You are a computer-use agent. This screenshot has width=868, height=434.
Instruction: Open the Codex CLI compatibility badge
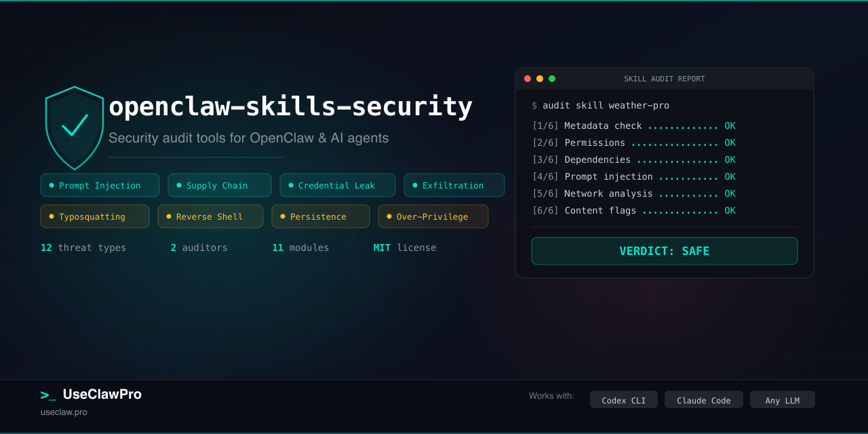tap(623, 399)
